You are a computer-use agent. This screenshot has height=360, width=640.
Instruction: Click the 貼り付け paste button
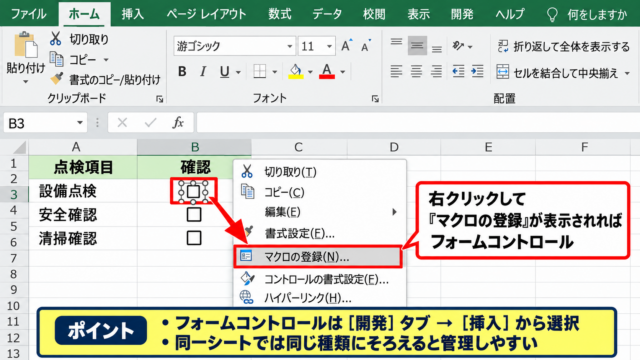pyautogui.click(x=25, y=57)
